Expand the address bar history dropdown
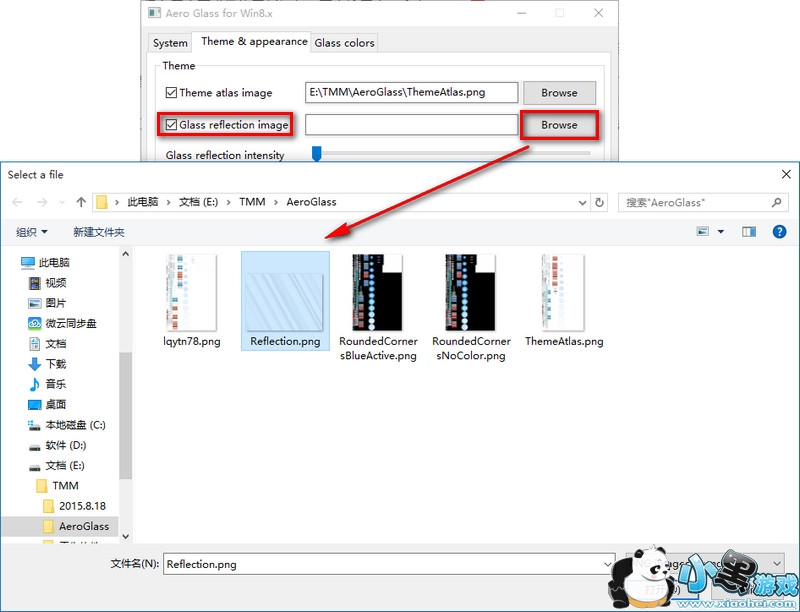 point(582,202)
